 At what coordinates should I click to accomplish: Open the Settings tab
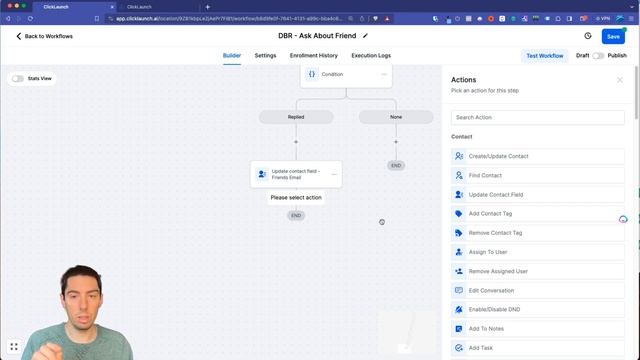(265, 56)
